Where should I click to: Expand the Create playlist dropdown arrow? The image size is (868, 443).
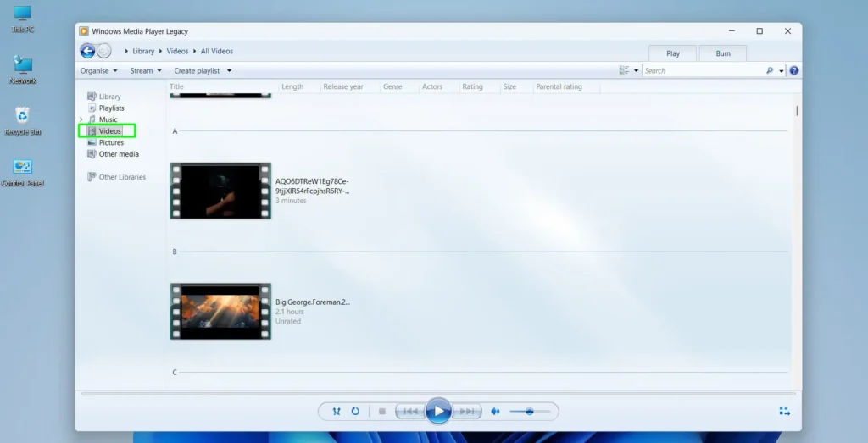(x=229, y=71)
